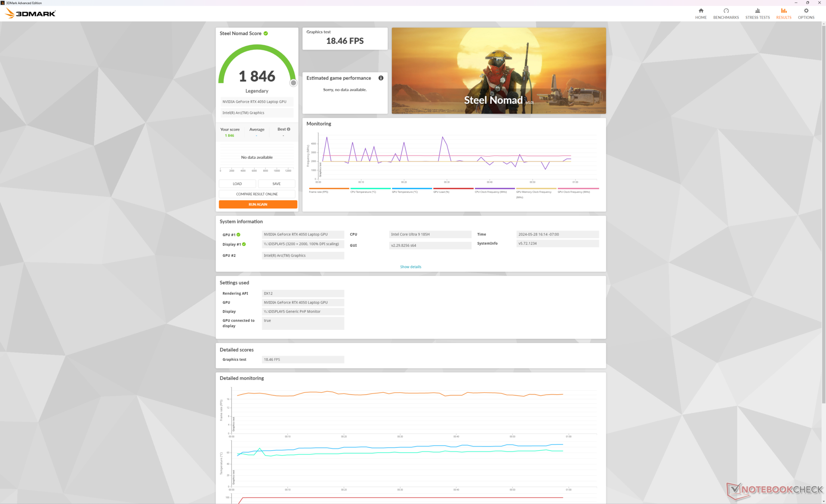Click green validation check by Steel Nomad Score
The image size is (826, 504).
coord(266,34)
